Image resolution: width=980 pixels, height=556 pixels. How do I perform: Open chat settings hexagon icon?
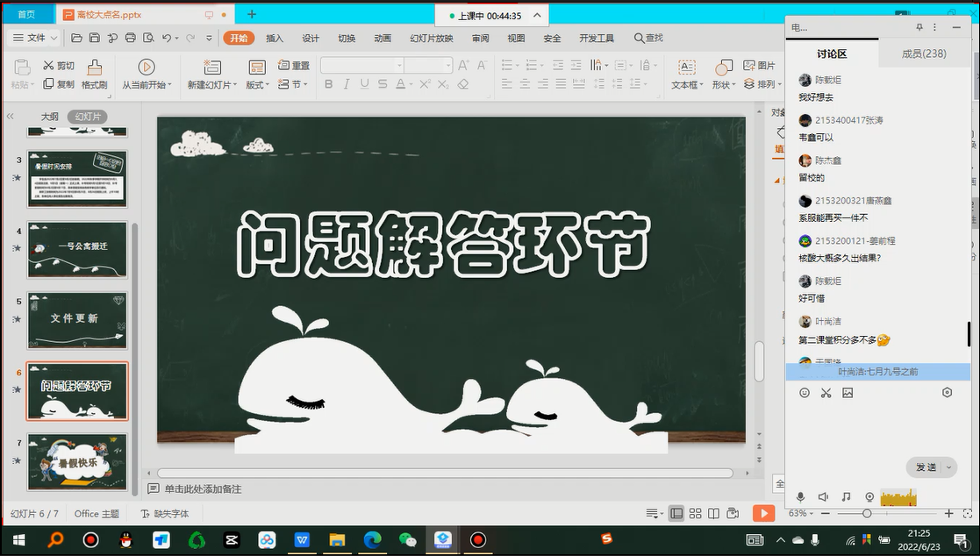click(x=947, y=393)
